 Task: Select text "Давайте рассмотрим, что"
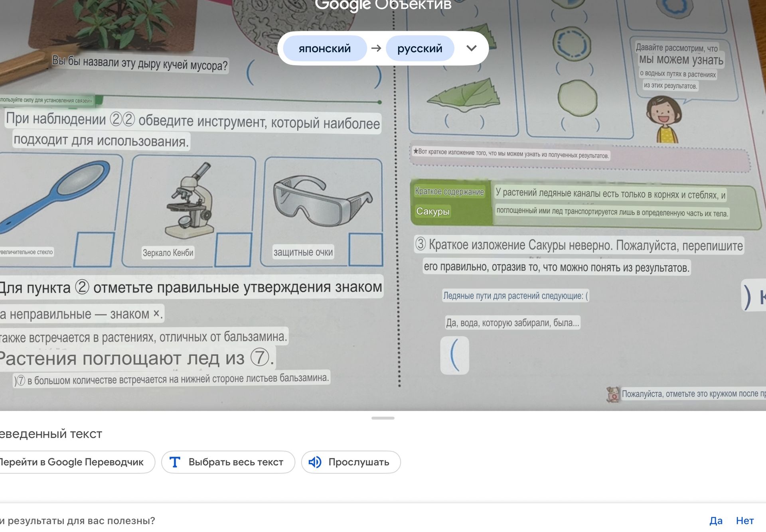[x=677, y=48]
